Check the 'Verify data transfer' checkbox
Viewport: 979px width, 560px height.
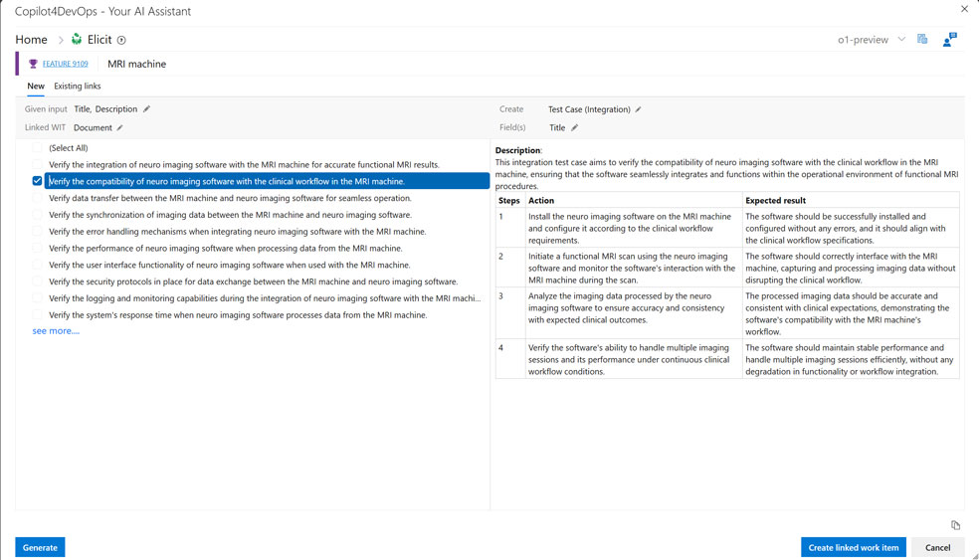coord(37,198)
